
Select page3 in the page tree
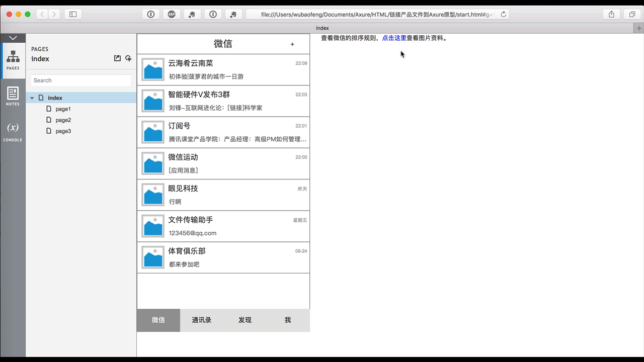[x=63, y=131]
